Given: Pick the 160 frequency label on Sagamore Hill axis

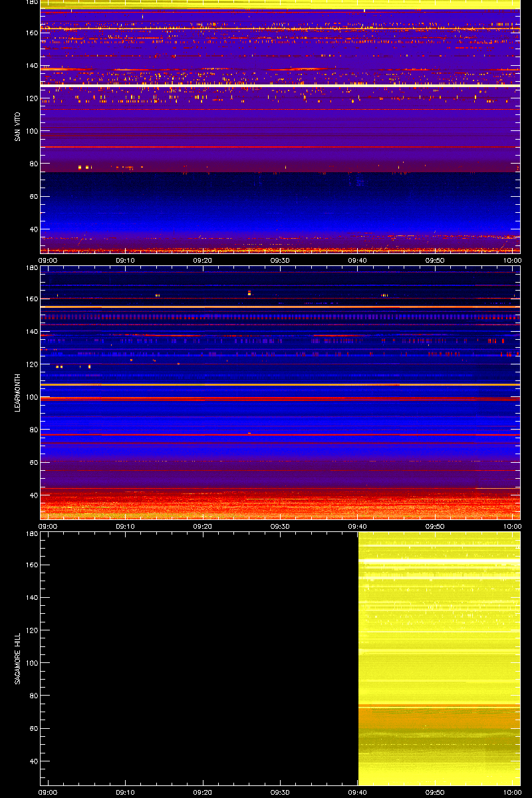Looking at the screenshot, I should pos(31,565).
